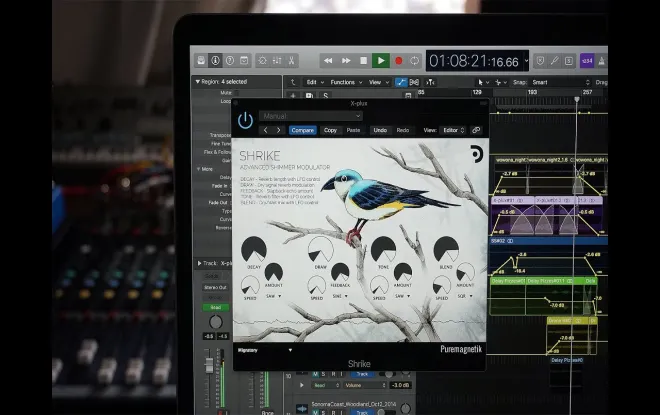
Task: Click the DRAW knob in Shrike
Action: pyautogui.click(x=321, y=249)
